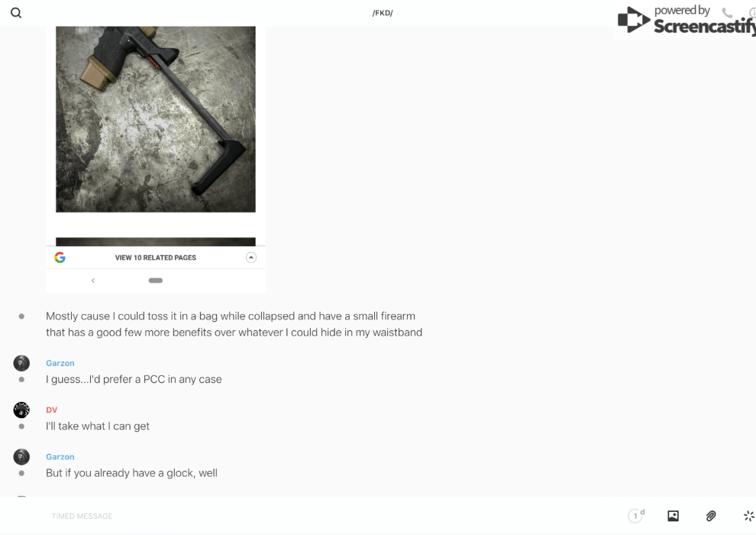
Task: Click the back chevron under the image
Action: [93, 280]
